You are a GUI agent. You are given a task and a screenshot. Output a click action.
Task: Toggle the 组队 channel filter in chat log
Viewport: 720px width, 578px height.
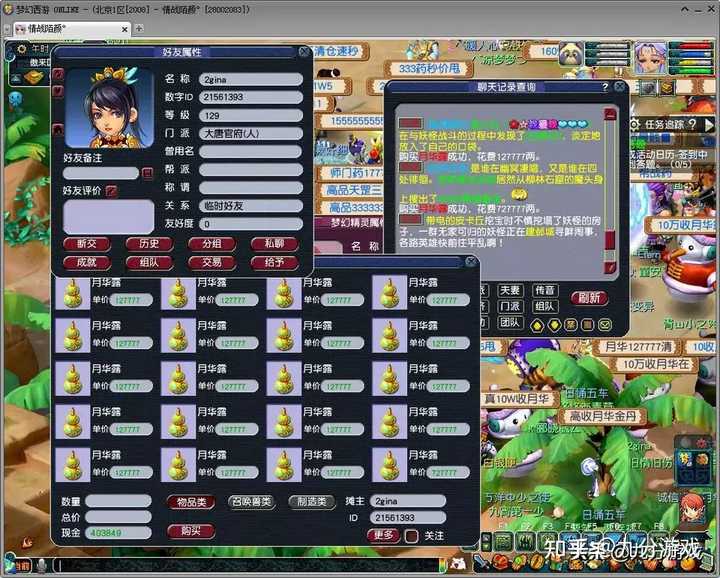(x=545, y=307)
